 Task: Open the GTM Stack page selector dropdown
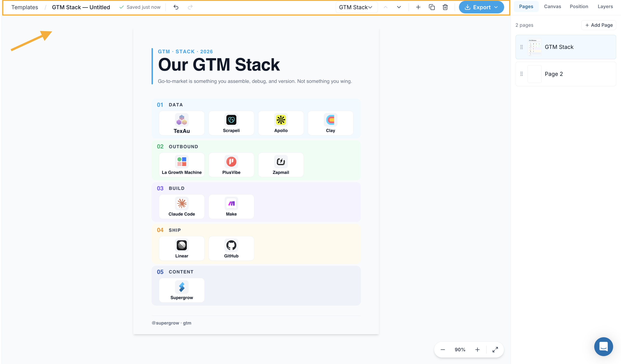tap(356, 7)
